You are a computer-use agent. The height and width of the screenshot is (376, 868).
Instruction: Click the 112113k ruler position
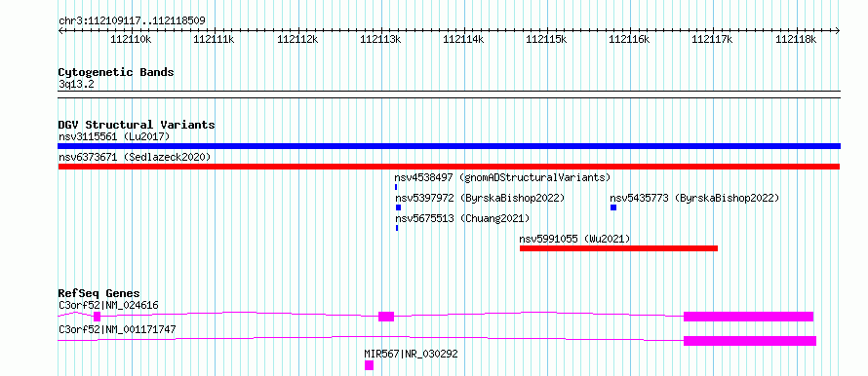[x=380, y=39]
